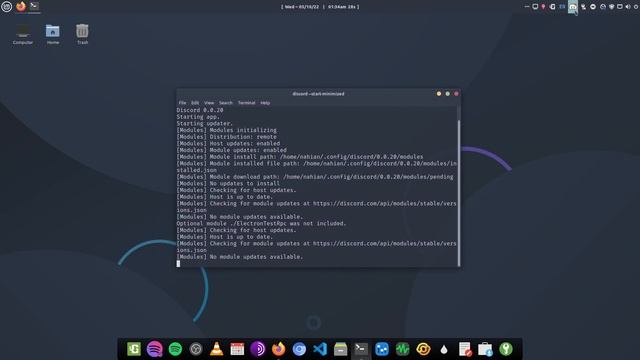This screenshot has height=360, width=640.
Task: Launch Chromium from the dock
Action: point(299,349)
